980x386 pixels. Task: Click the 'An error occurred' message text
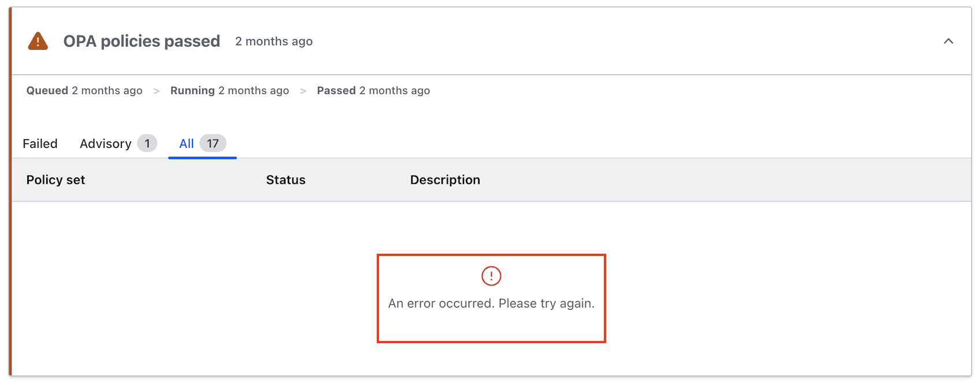pos(491,303)
